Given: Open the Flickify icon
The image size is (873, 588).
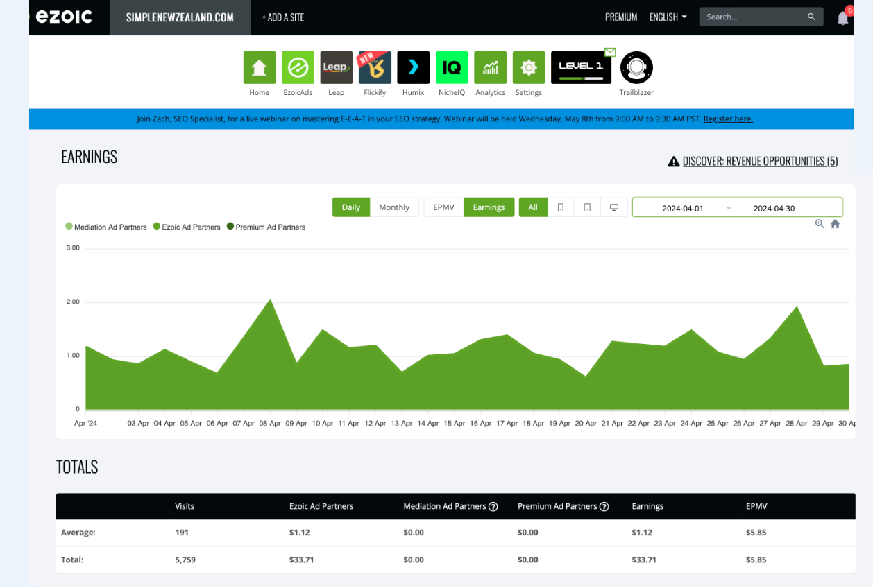Looking at the screenshot, I should click(x=375, y=67).
